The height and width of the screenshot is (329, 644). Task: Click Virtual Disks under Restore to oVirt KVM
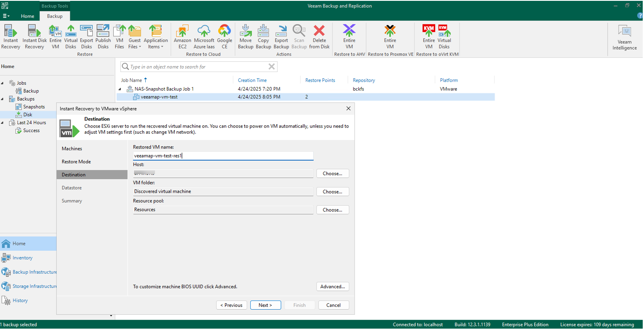tap(444, 37)
